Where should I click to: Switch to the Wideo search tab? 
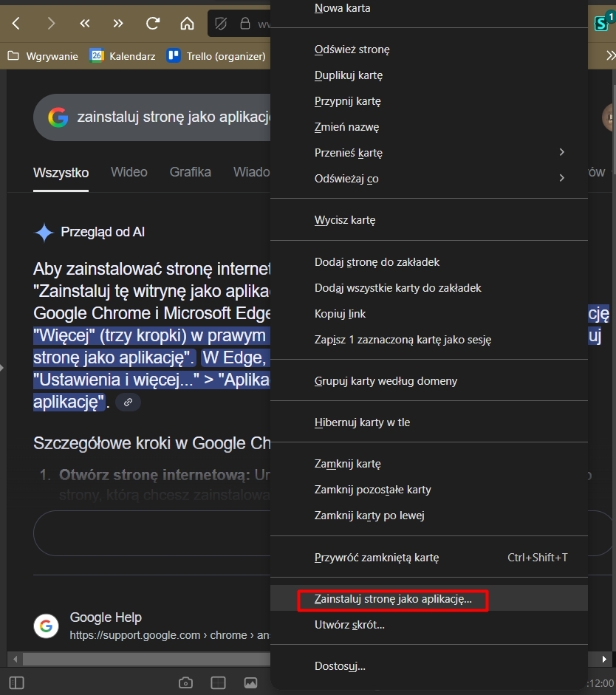coord(129,172)
